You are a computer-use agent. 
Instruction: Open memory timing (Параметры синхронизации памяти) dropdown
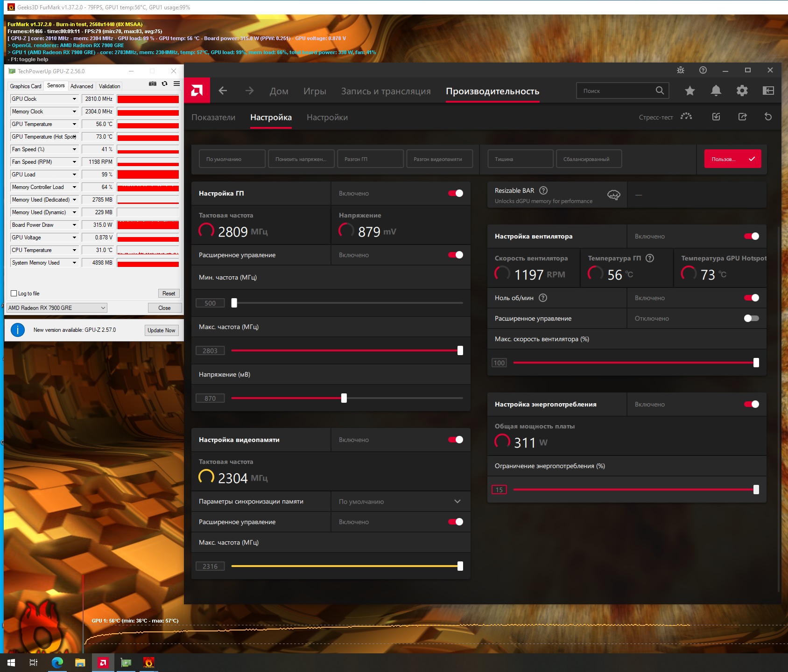pyautogui.click(x=401, y=501)
